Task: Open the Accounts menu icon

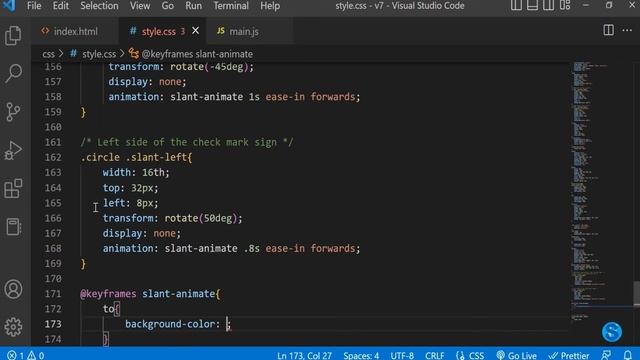Action: click(13, 289)
